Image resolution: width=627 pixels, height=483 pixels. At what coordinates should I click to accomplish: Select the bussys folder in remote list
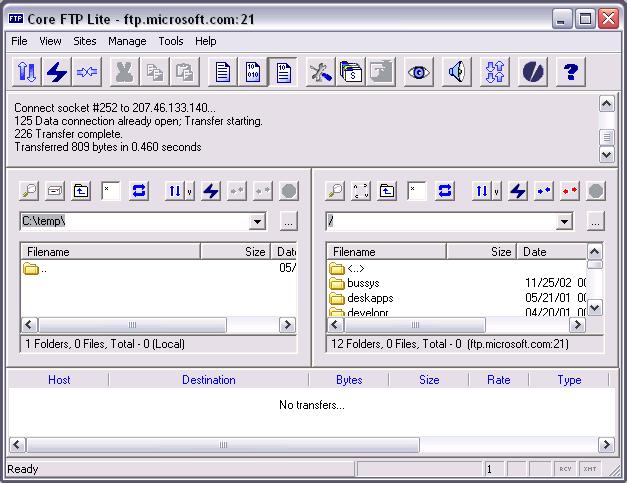pyautogui.click(x=363, y=283)
